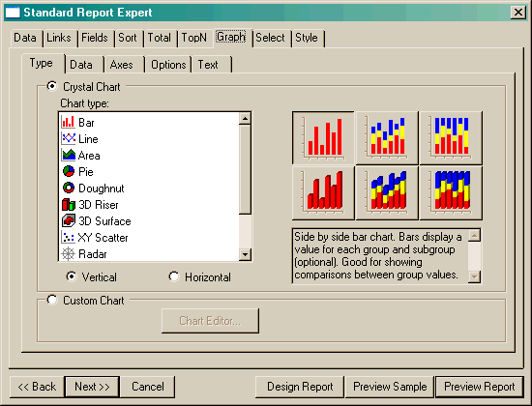Image resolution: width=532 pixels, height=406 pixels.
Task: Select the Pie chart type icon
Action: click(69, 171)
